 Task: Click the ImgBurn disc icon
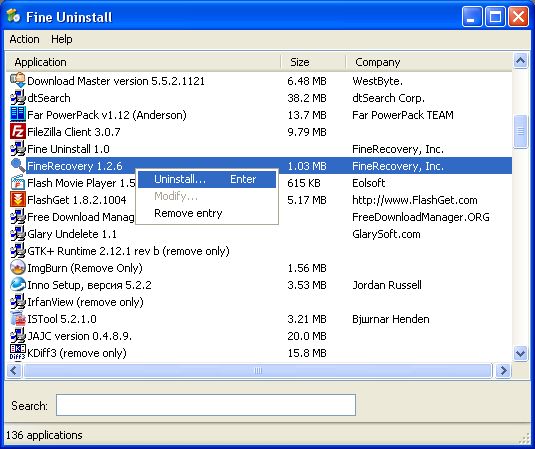[x=18, y=268]
